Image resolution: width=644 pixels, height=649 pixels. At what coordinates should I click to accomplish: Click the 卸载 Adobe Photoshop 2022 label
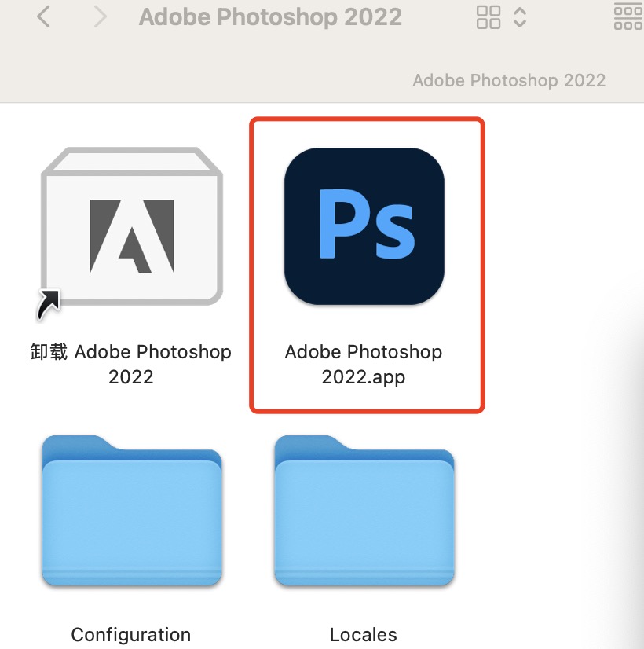(x=131, y=364)
